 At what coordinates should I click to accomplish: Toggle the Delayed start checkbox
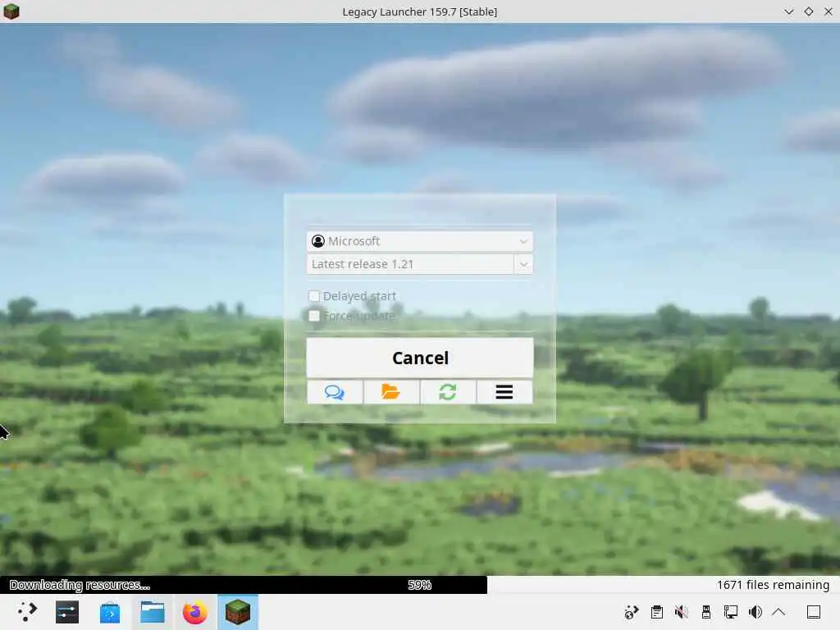(314, 295)
